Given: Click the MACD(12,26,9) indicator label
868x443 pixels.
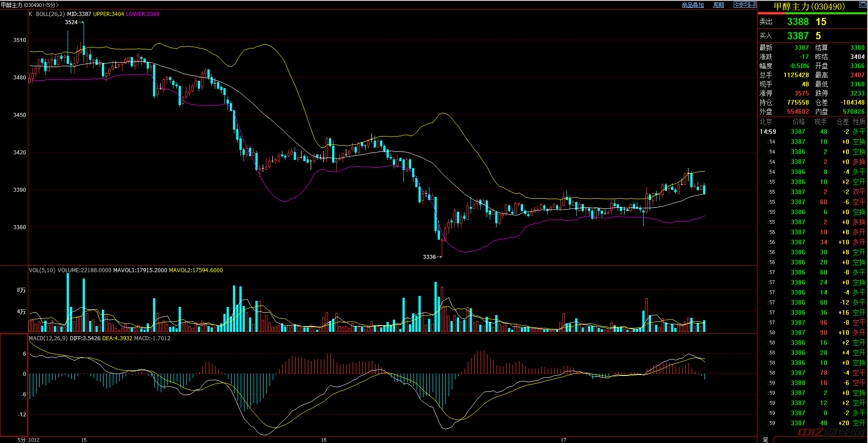Looking at the screenshot, I should tap(48, 338).
